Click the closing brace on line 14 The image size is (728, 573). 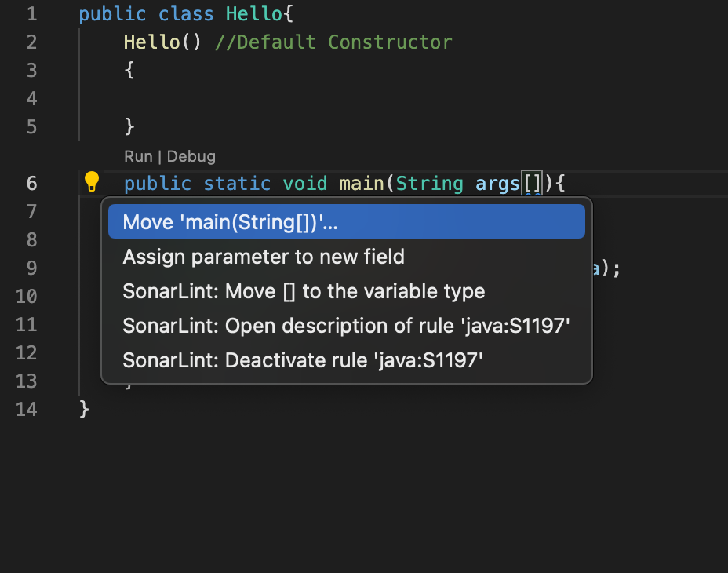pyautogui.click(x=84, y=410)
